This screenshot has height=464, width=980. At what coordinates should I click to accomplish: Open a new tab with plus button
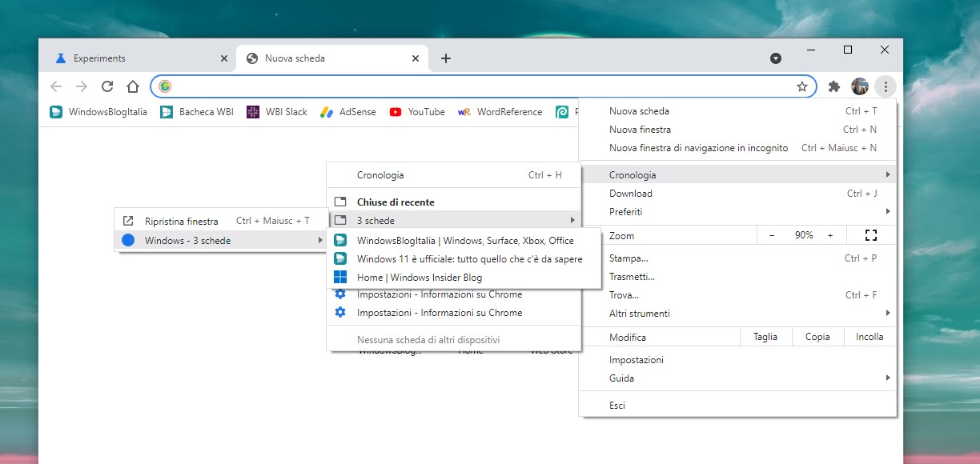coord(446,58)
